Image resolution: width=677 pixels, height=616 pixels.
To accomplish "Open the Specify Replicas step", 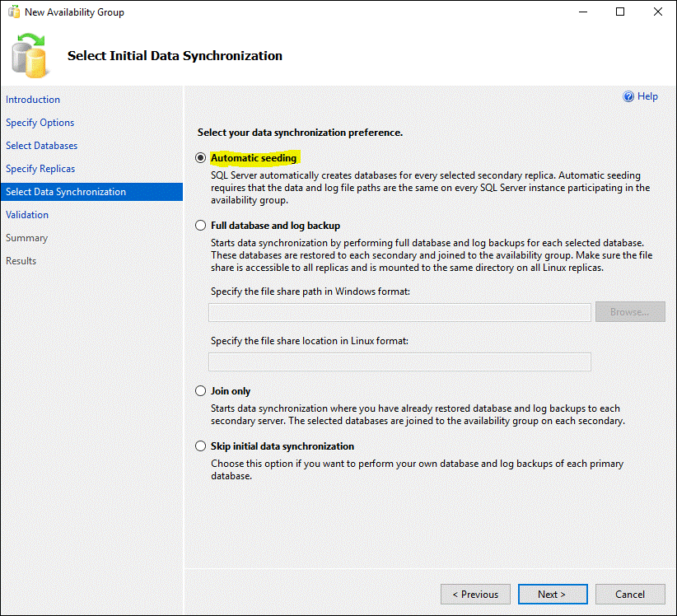I will [40, 169].
